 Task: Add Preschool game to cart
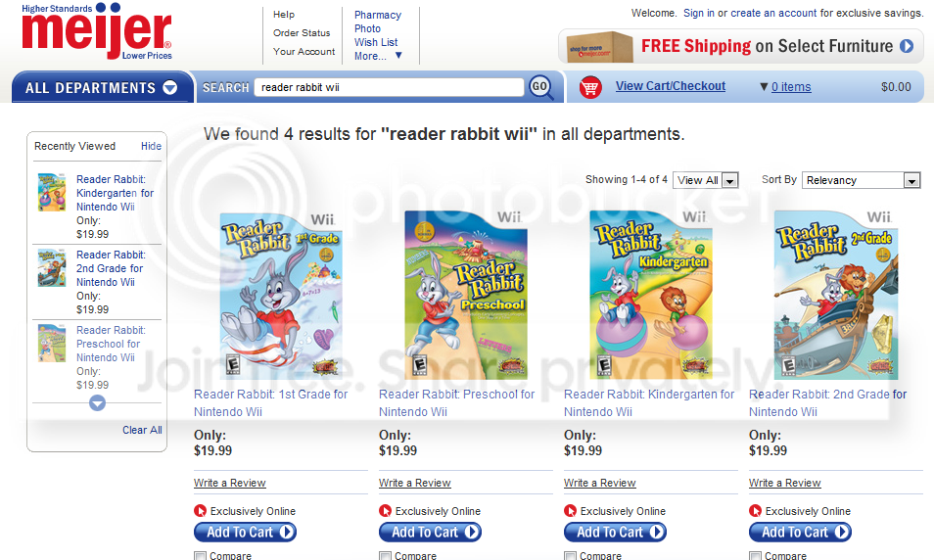click(x=430, y=532)
